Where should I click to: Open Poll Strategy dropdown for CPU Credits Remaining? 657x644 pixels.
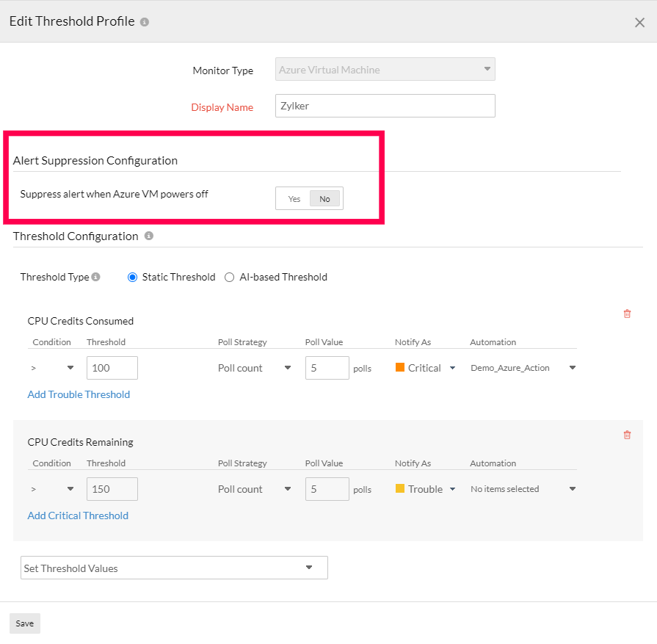tap(255, 490)
